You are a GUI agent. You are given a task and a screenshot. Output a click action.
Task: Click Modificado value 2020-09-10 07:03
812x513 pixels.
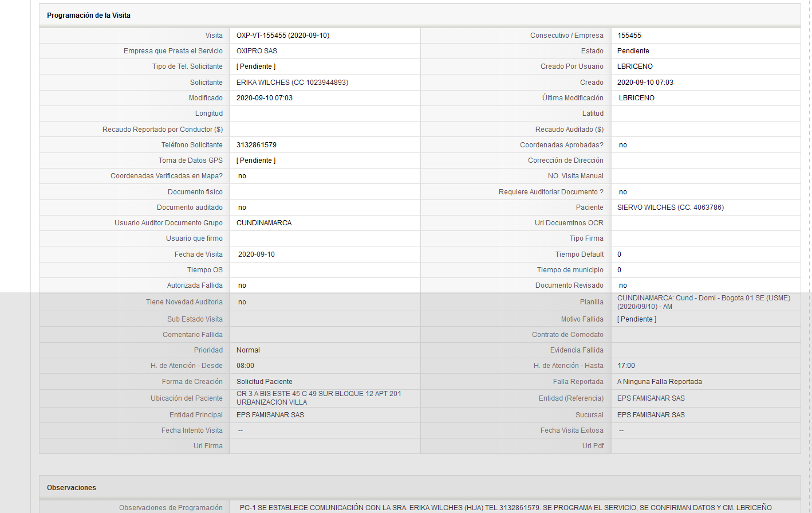tap(265, 98)
